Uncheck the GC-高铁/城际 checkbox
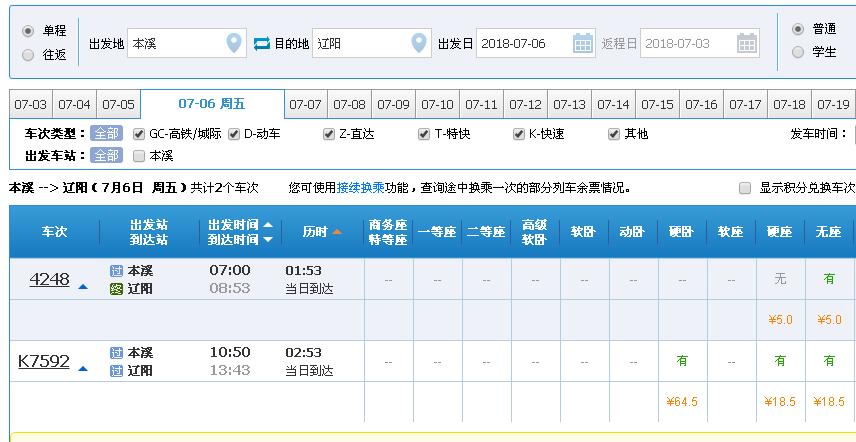The height and width of the screenshot is (442, 856). coord(139,134)
